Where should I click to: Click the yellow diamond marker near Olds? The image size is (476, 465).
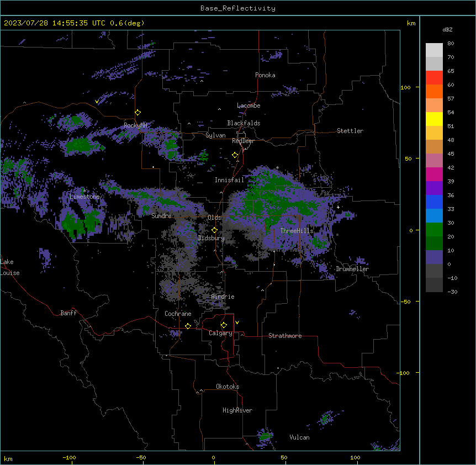point(214,230)
